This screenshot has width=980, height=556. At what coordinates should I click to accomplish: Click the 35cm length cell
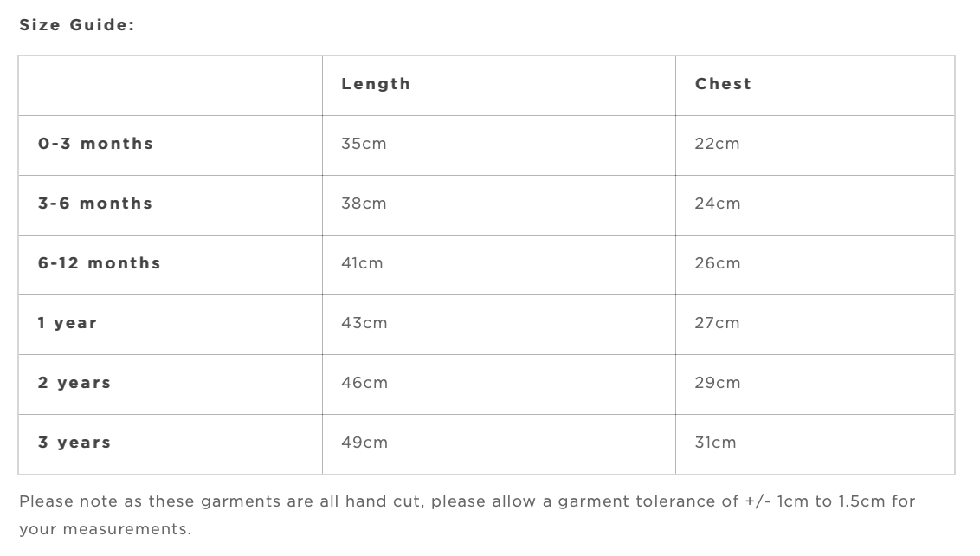[364, 144]
